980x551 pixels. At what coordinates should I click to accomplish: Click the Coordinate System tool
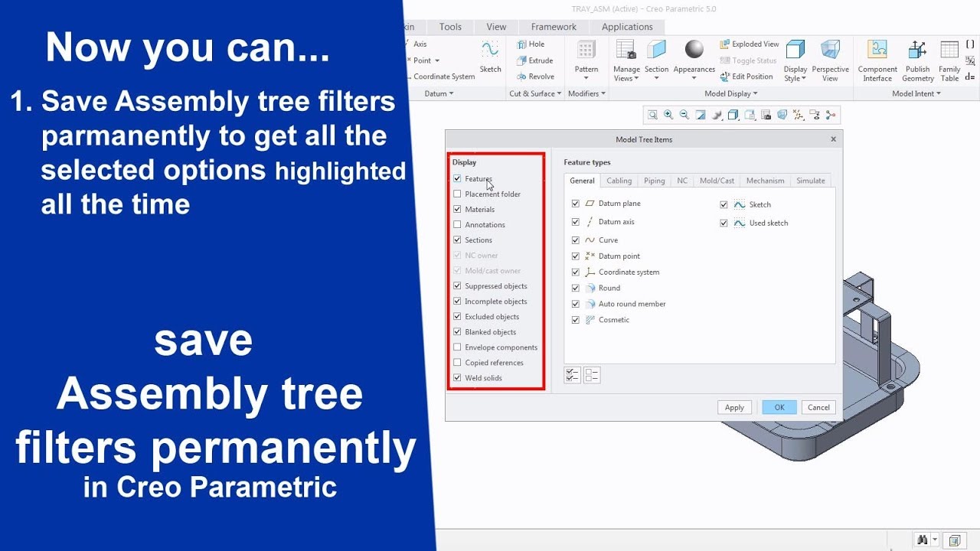[444, 77]
